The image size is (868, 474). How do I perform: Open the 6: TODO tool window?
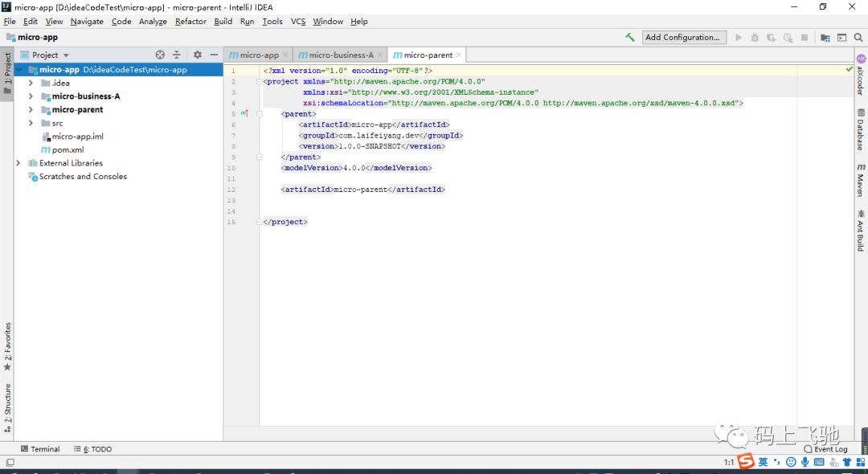point(93,449)
